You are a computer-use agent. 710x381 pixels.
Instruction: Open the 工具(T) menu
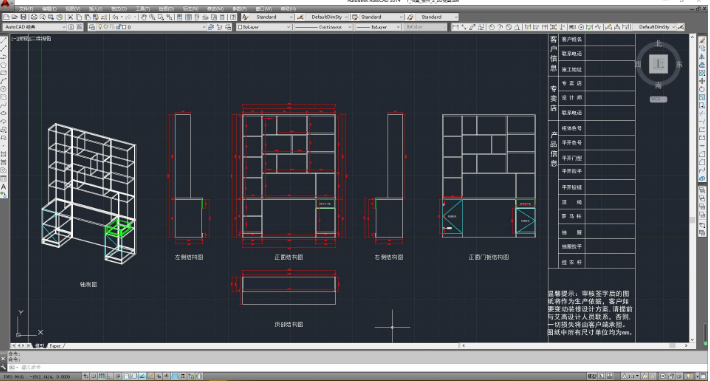click(x=143, y=9)
